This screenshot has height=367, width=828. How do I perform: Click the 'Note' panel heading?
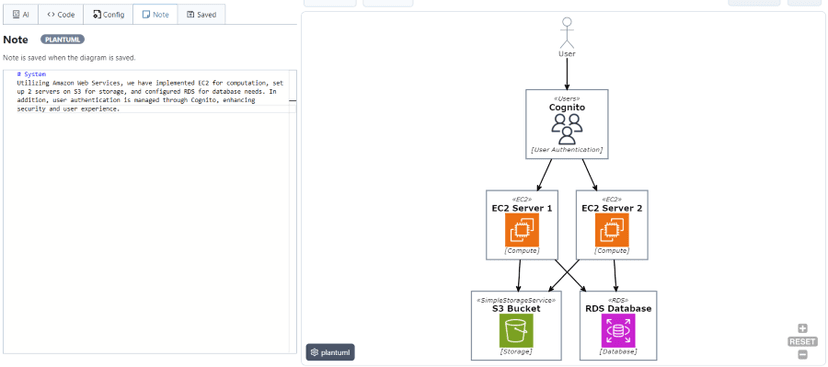(16, 40)
